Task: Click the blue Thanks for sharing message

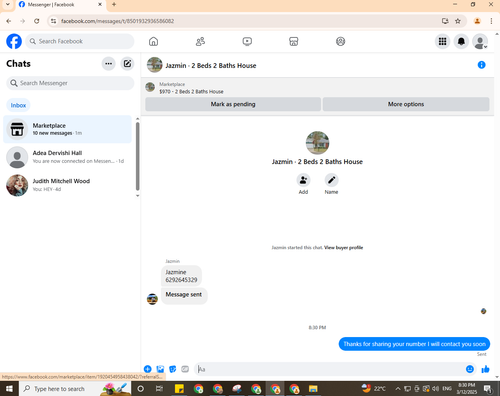Action: 414,344
